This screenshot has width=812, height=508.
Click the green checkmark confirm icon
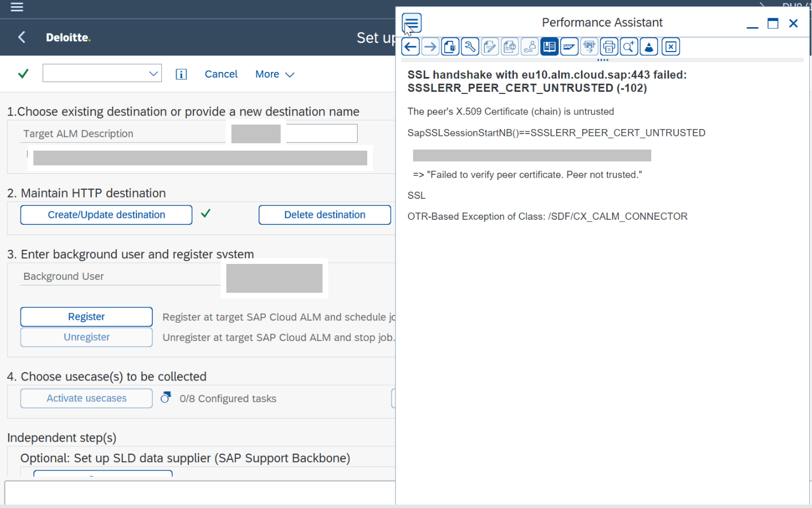click(x=23, y=74)
